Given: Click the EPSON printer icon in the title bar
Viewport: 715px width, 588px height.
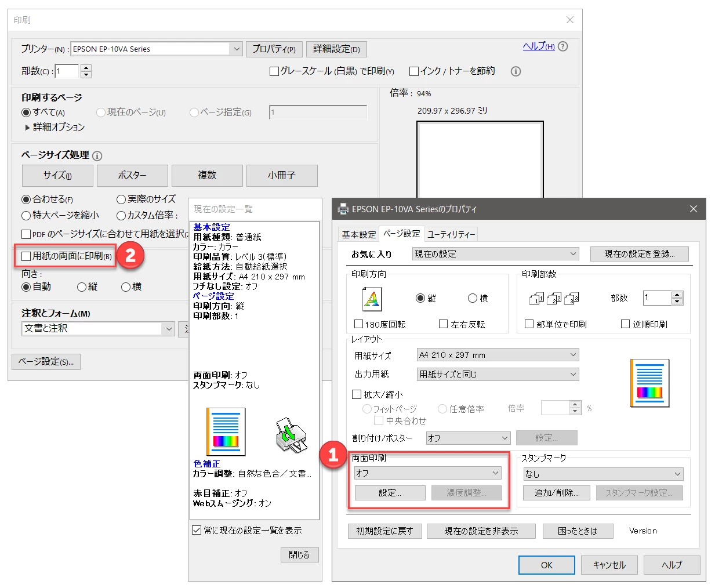Looking at the screenshot, I should [343, 209].
